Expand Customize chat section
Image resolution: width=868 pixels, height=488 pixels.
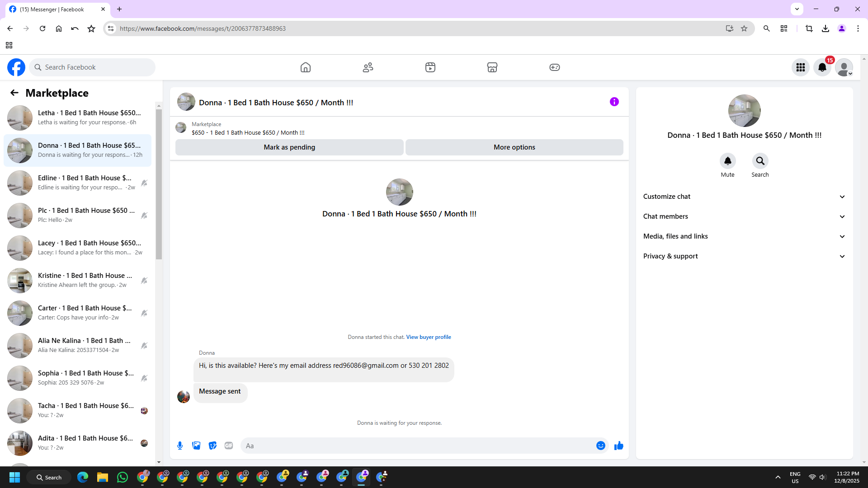(744, 197)
